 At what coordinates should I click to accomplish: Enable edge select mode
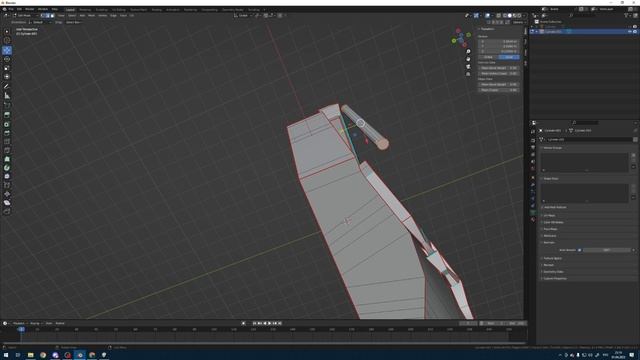(x=47, y=16)
